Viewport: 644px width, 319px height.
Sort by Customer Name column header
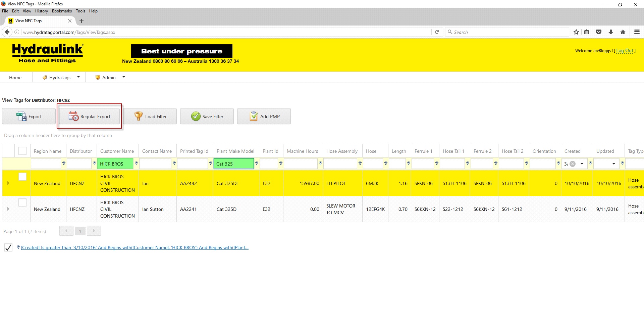coord(117,151)
